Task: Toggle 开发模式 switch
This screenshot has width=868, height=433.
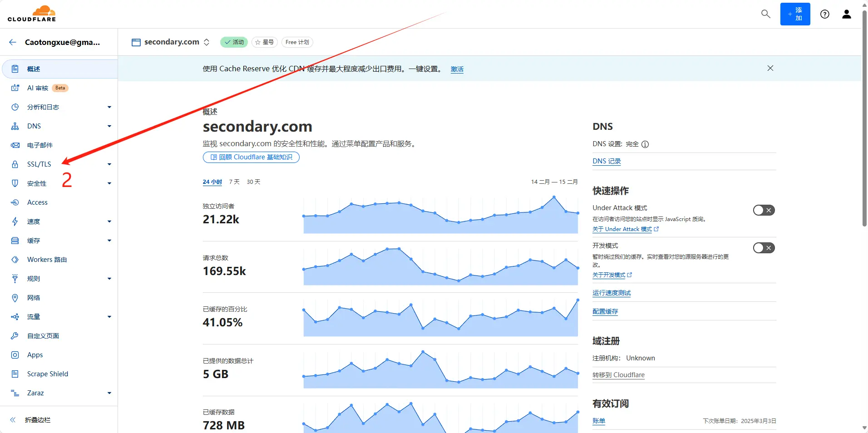Action: (x=764, y=248)
